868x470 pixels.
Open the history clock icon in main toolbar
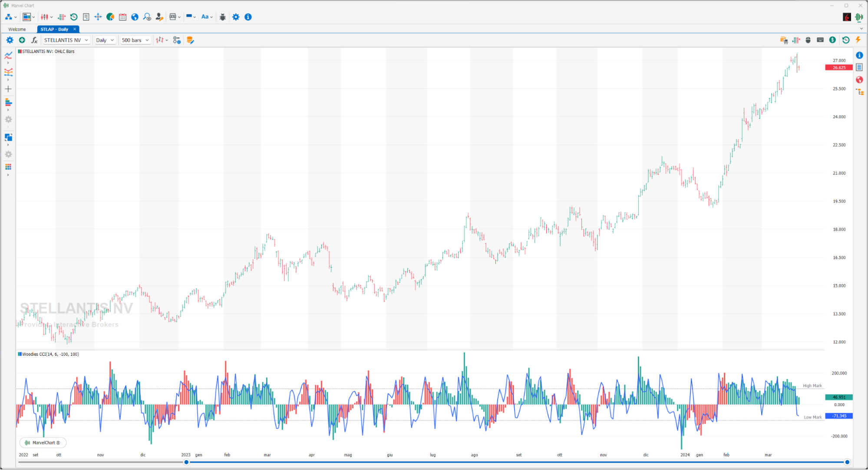click(74, 17)
